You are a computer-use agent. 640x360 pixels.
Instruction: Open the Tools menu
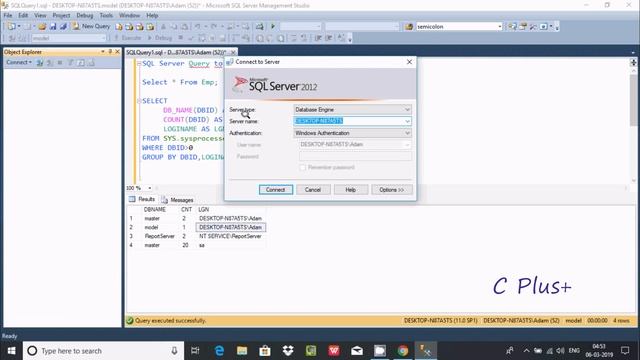pos(106,16)
